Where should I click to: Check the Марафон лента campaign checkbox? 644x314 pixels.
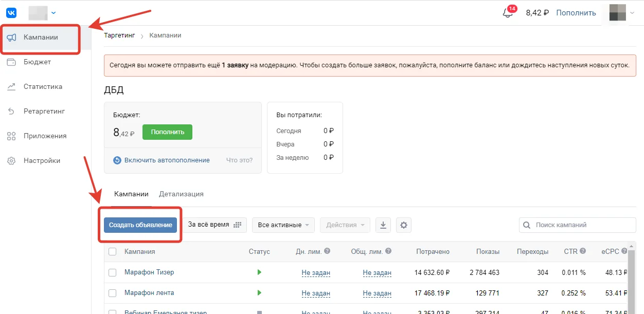tap(113, 293)
